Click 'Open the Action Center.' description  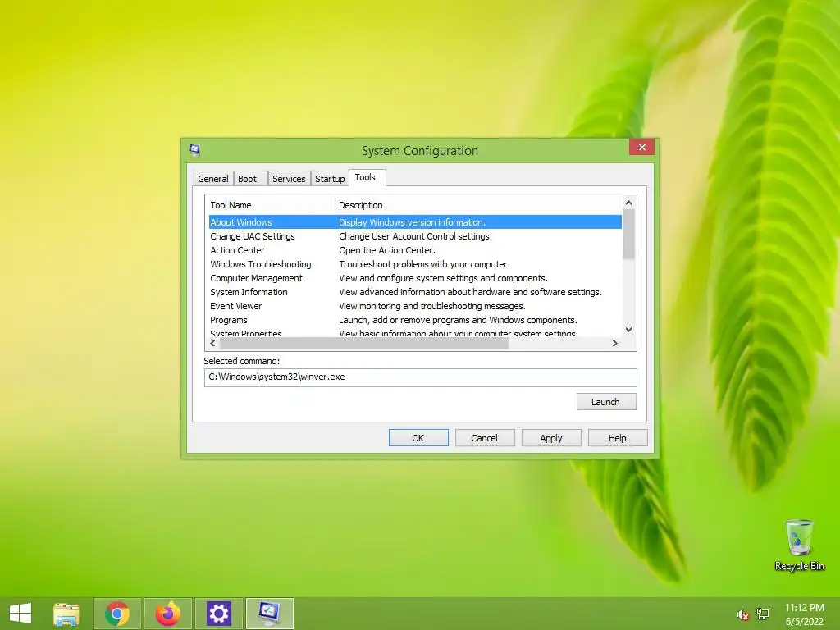387,250
